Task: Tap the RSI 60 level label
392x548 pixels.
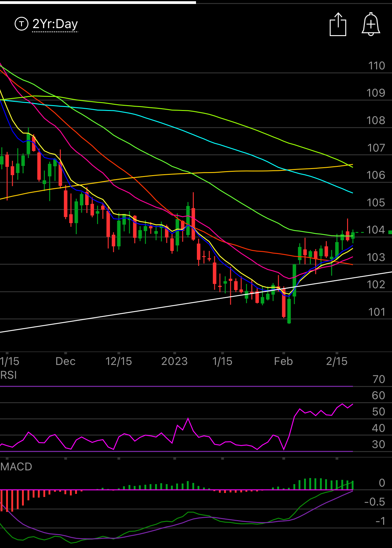Action: tap(379, 395)
